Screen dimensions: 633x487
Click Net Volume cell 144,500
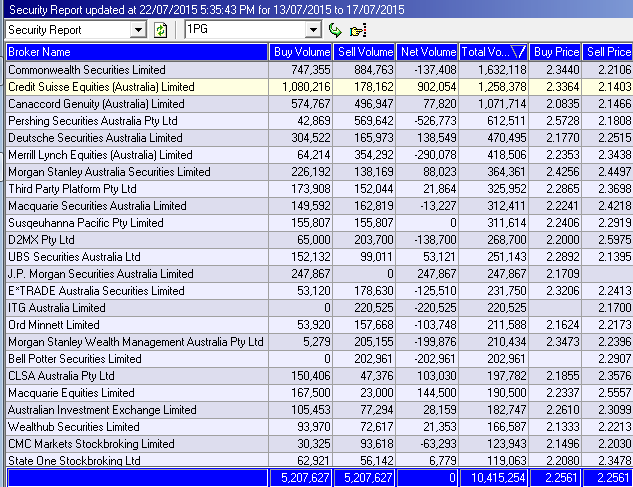(428, 393)
